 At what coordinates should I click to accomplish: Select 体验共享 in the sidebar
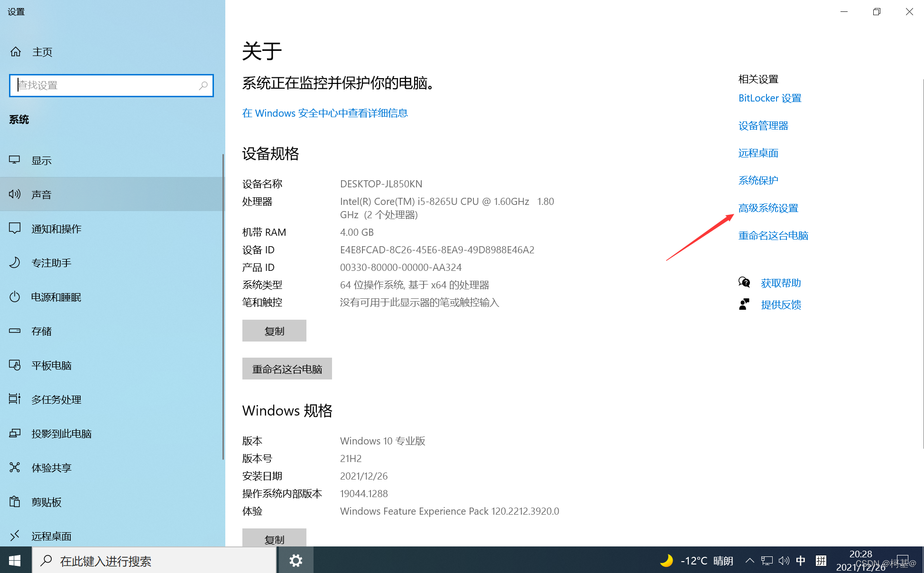point(111,468)
